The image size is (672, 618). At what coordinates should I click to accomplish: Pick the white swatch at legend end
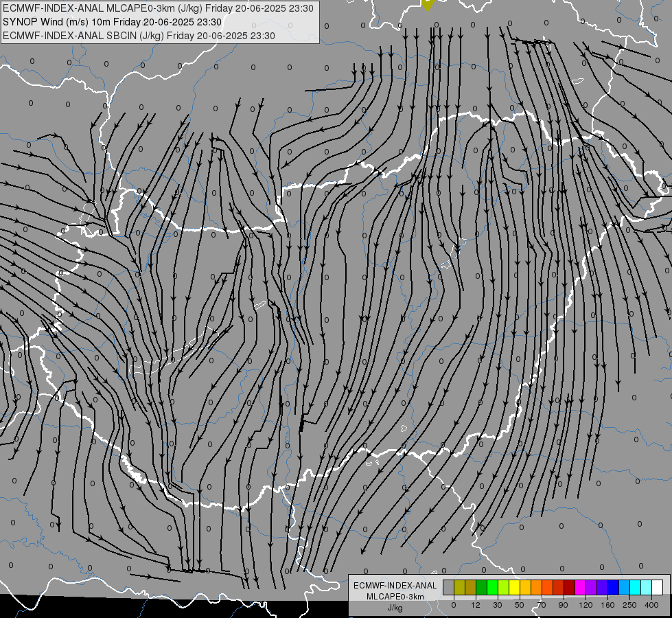(x=657, y=587)
